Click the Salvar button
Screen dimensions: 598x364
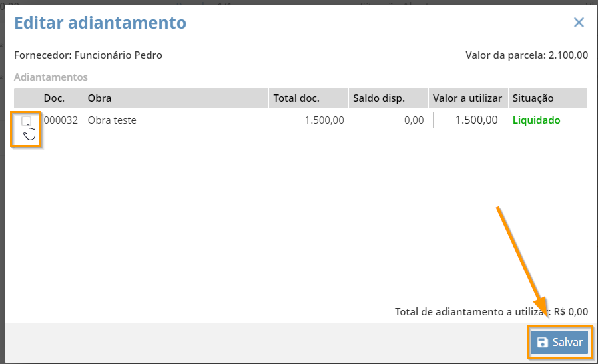click(x=559, y=342)
